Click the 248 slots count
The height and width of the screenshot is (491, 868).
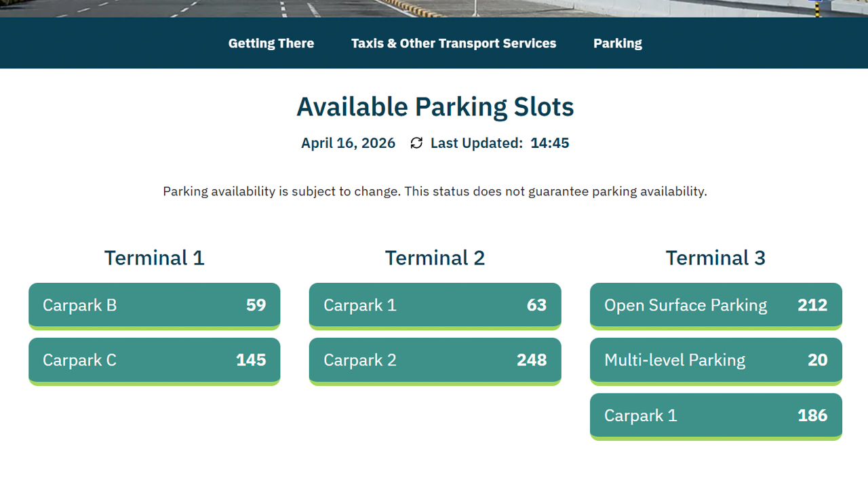pos(532,360)
